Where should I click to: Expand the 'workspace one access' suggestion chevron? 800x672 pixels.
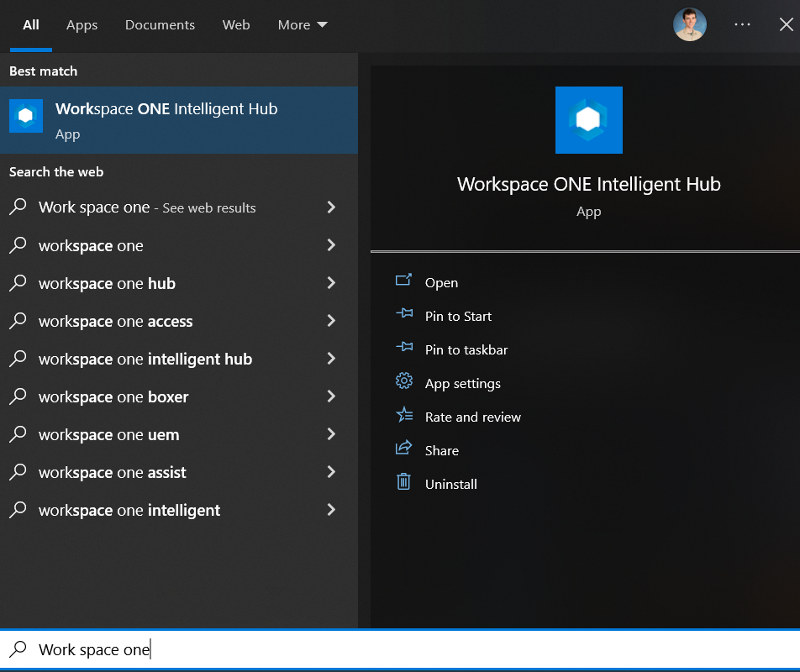pos(331,321)
